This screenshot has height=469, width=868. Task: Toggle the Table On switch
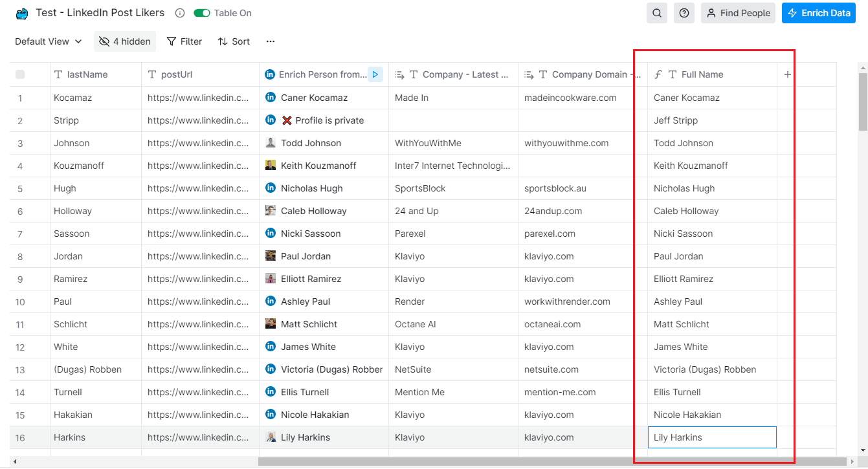click(x=202, y=13)
